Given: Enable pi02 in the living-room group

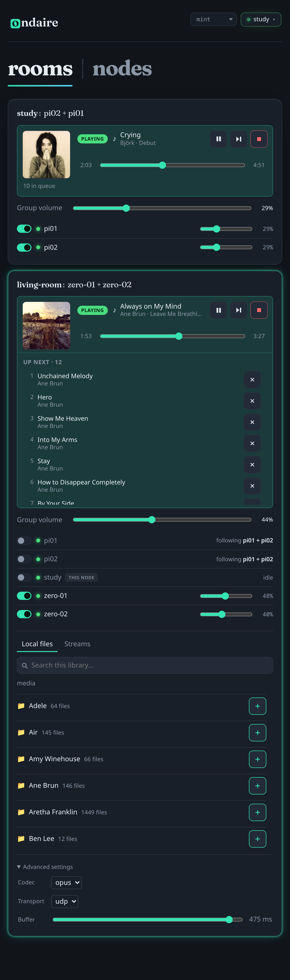Looking at the screenshot, I should click(24, 559).
